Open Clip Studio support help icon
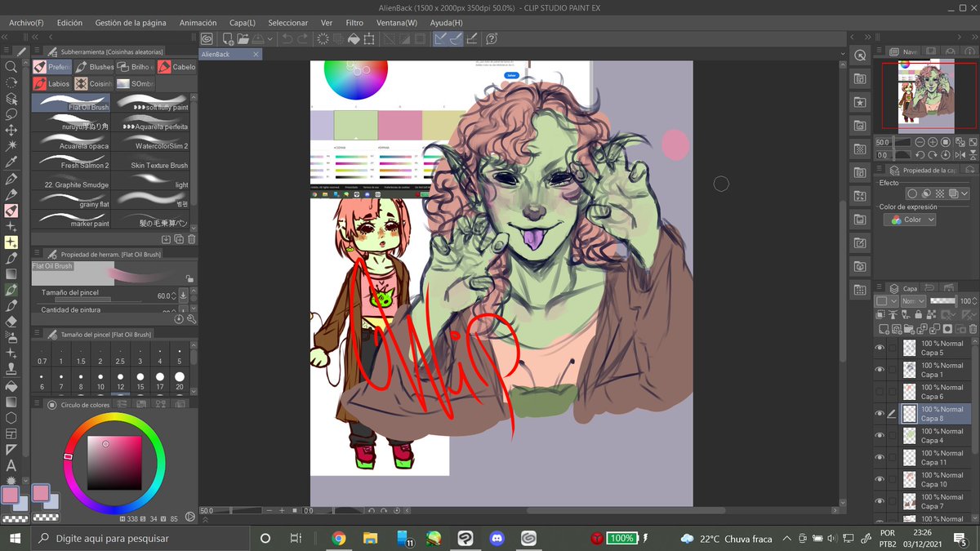Viewport: 980px width, 551px height. (491, 38)
